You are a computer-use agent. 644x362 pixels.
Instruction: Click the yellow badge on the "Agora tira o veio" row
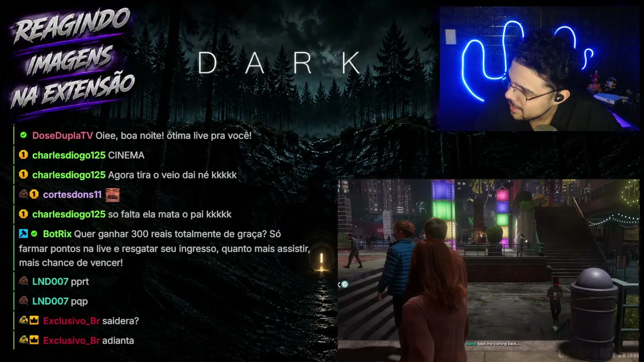pos(23,174)
